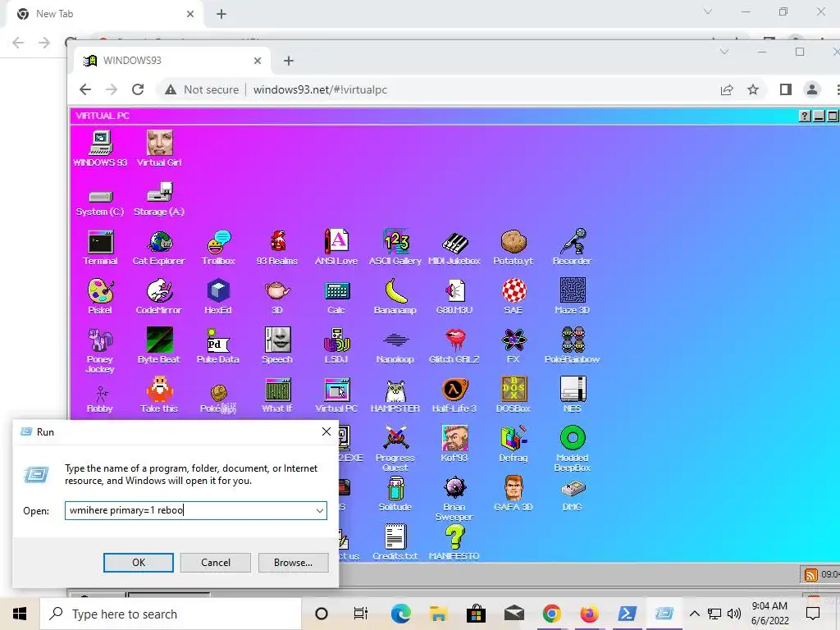The image size is (840, 630).
Task: Open the HexEd icon
Action: pos(218,297)
